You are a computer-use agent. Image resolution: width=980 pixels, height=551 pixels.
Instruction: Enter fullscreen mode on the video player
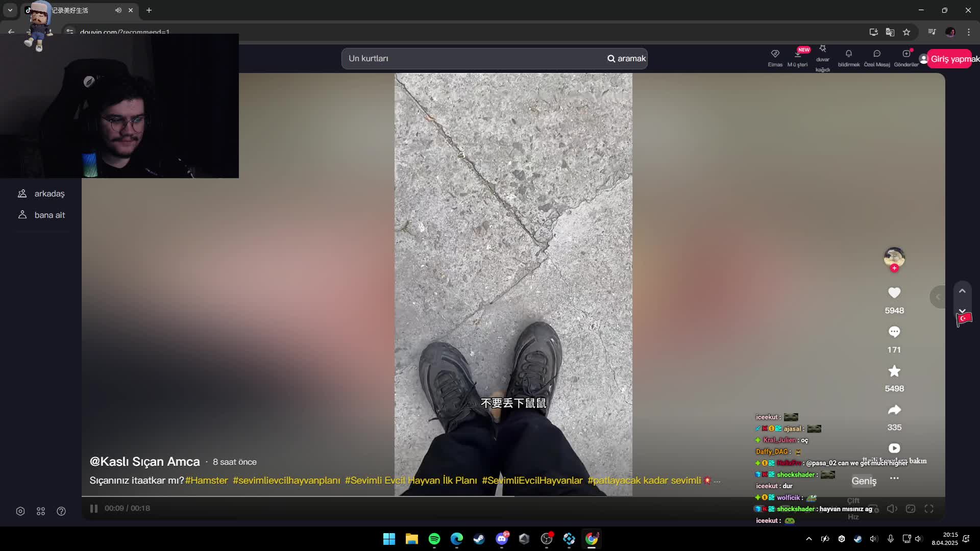(x=929, y=509)
